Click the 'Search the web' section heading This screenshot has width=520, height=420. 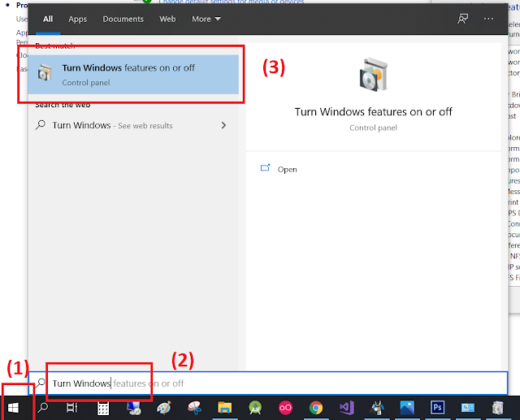tap(63, 105)
